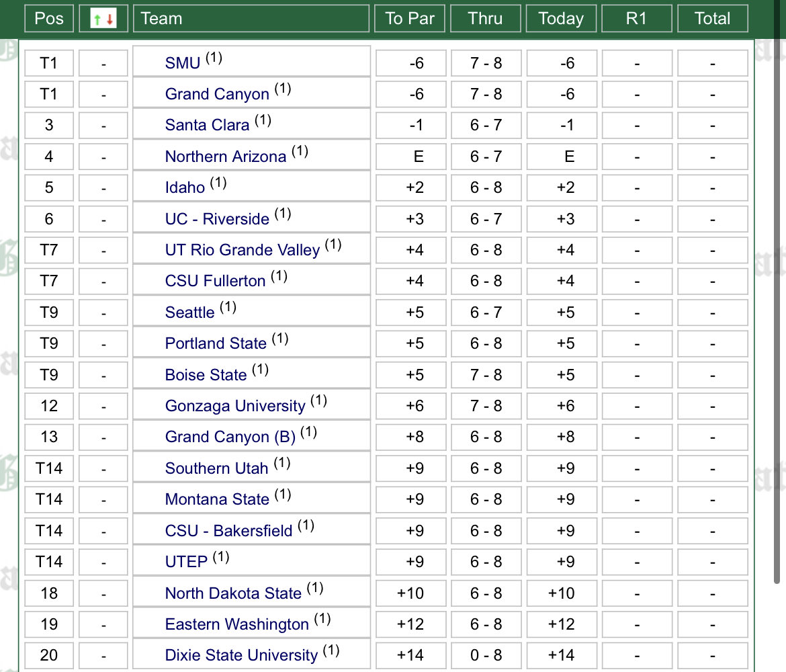786x672 pixels.
Task: Sort by the Pos column header
Action: [x=48, y=19]
